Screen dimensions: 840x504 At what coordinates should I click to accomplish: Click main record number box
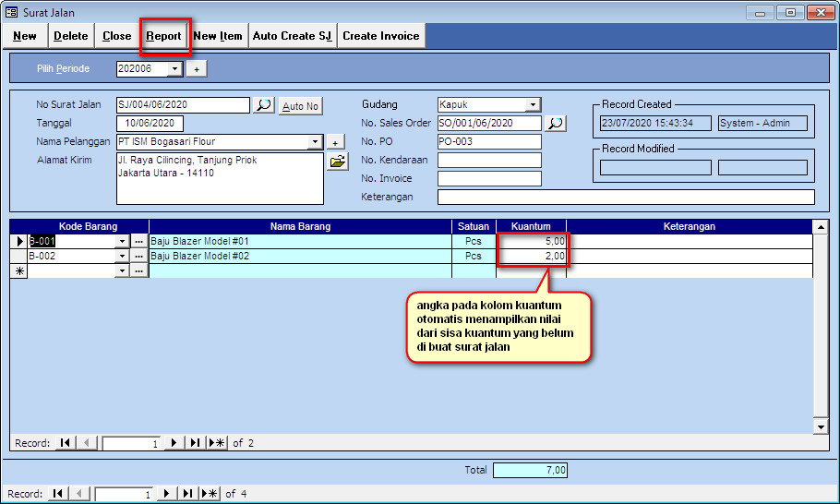click(x=125, y=494)
